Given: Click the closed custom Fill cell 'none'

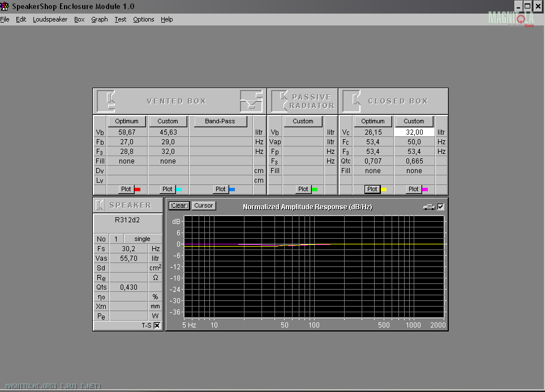Looking at the screenshot, I should coord(414,171).
